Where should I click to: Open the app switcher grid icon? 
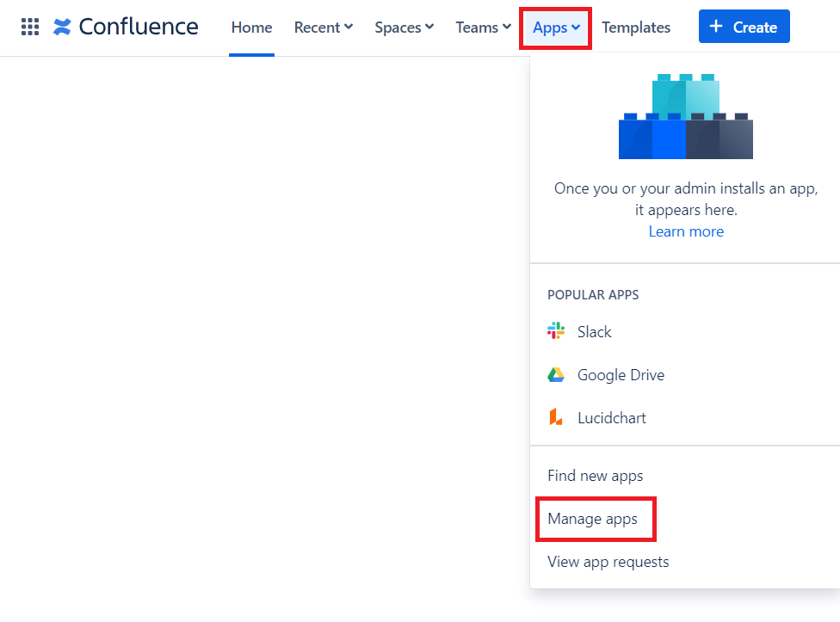[x=30, y=28]
